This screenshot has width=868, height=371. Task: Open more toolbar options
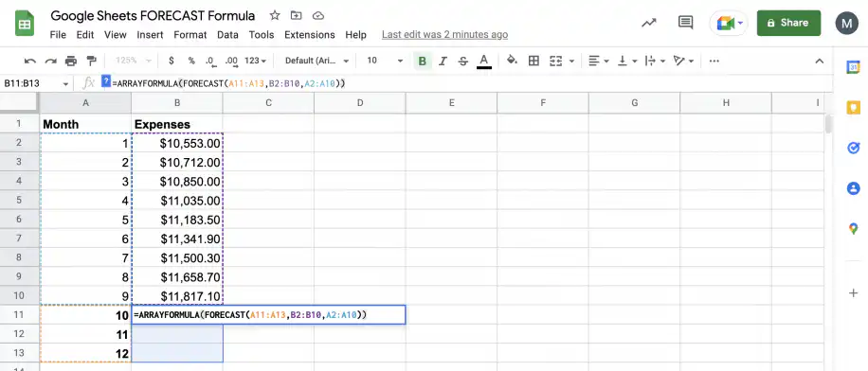coord(714,61)
